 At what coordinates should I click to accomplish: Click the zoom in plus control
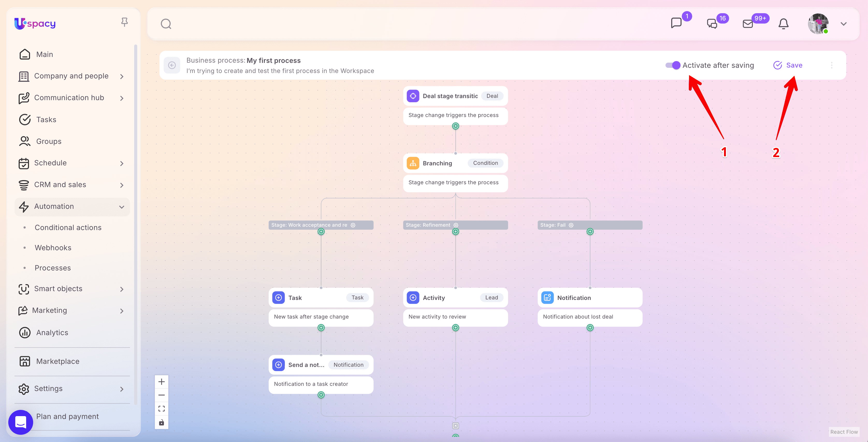pos(161,382)
